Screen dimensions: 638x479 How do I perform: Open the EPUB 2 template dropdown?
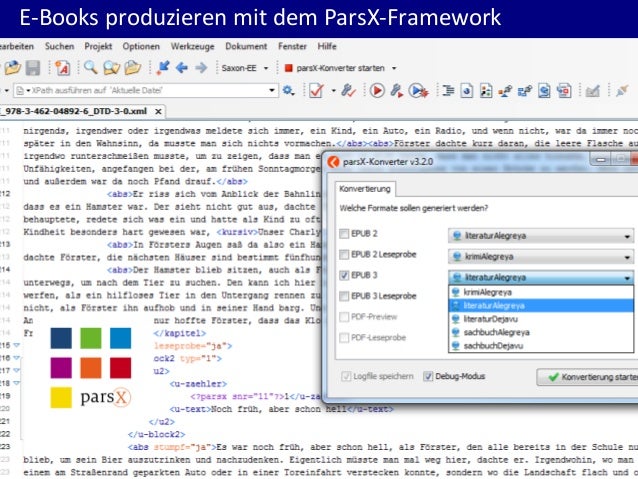coord(541,236)
